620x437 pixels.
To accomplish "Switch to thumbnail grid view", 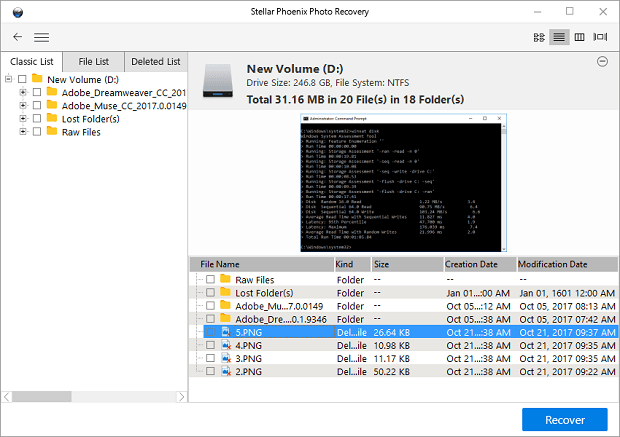I will click(539, 37).
